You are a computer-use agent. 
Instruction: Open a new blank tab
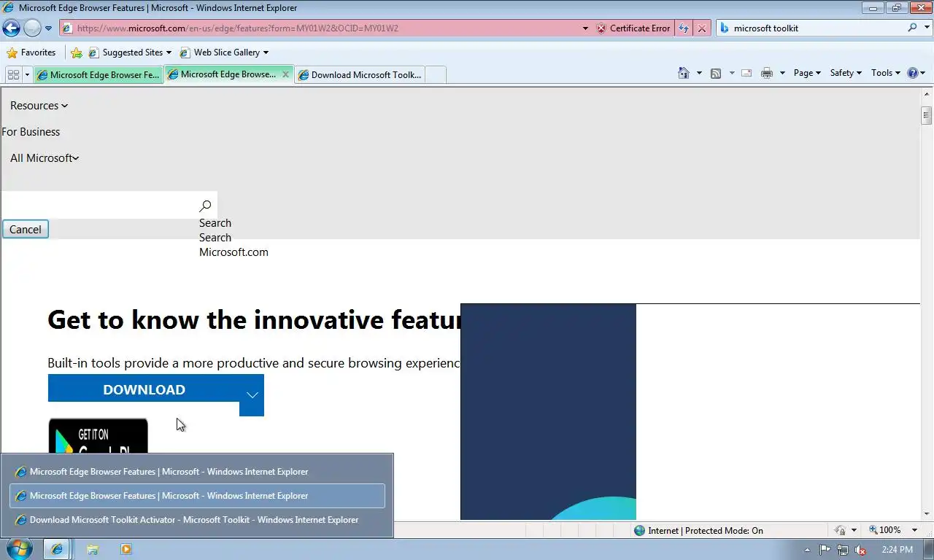coord(435,74)
